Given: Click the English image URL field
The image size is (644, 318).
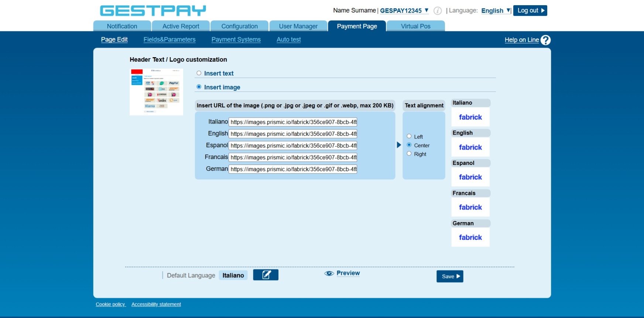Looking at the screenshot, I should click(x=293, y=134).
